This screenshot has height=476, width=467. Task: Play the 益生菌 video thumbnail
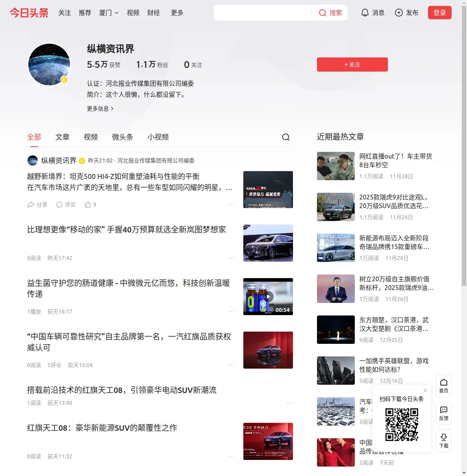click(x=268, y=297)
